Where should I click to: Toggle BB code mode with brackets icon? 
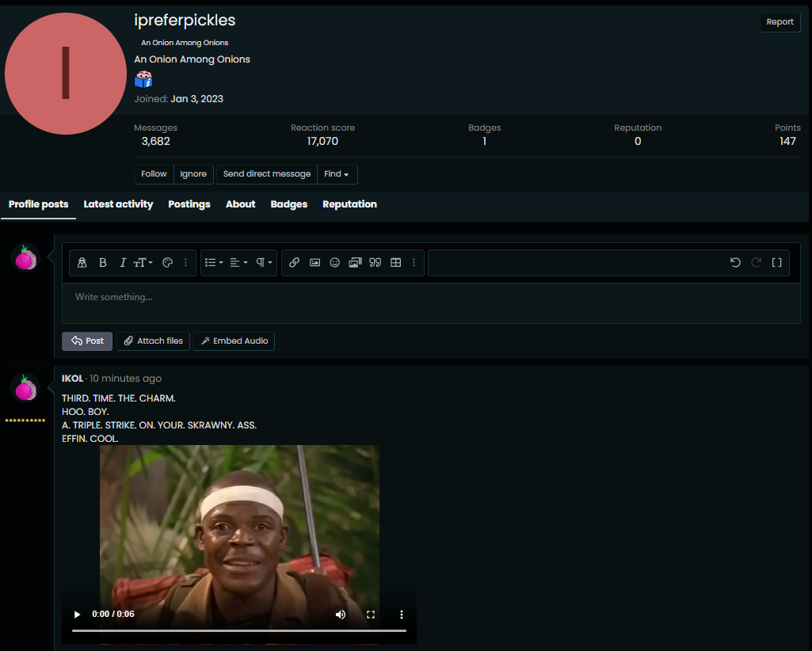coord(776,263)
